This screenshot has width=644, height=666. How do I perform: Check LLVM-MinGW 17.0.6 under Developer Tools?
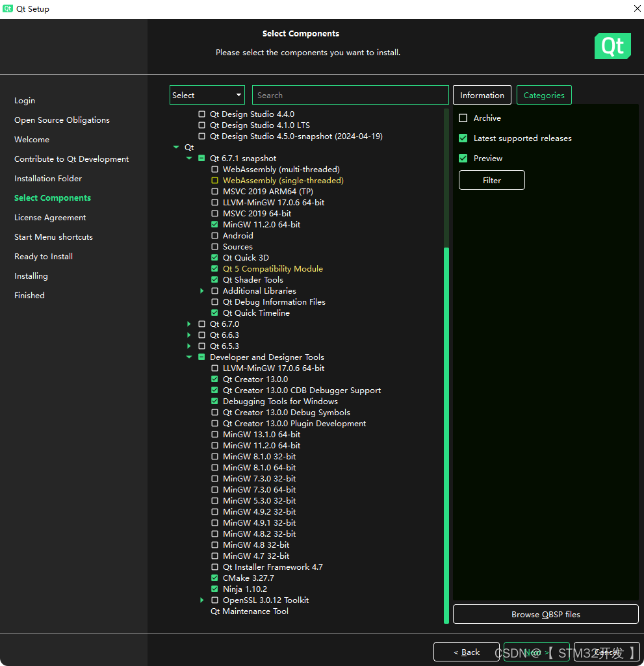click(x=214, y=368)
